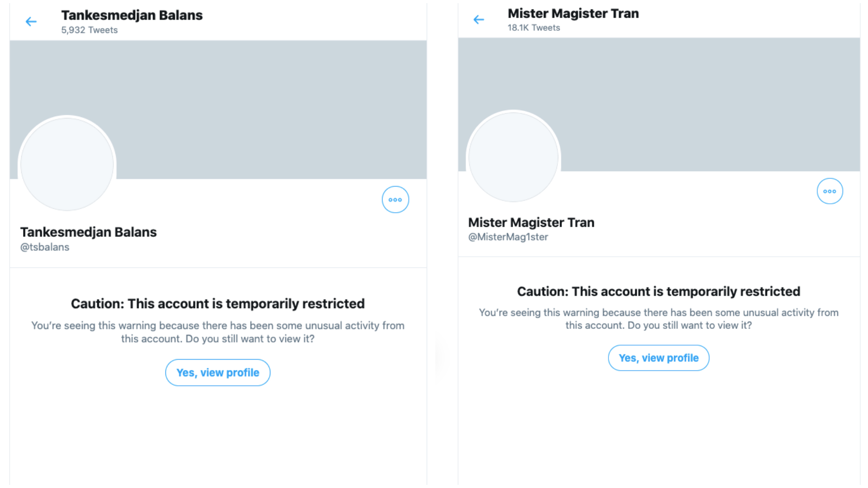Click back arrow beside Tankesmedjan Balans header

click(31, 22)
